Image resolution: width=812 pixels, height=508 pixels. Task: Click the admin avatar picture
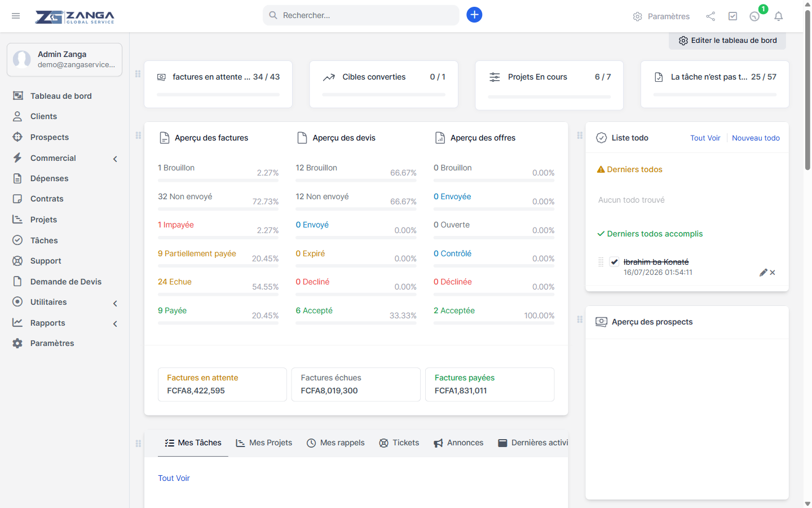(x=22, y=59)
